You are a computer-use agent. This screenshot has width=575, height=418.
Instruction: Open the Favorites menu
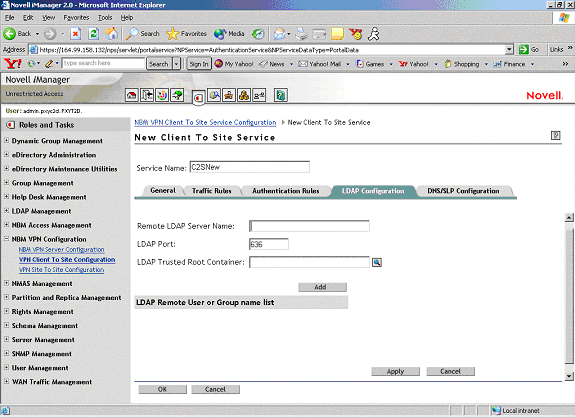pos(76,18)
